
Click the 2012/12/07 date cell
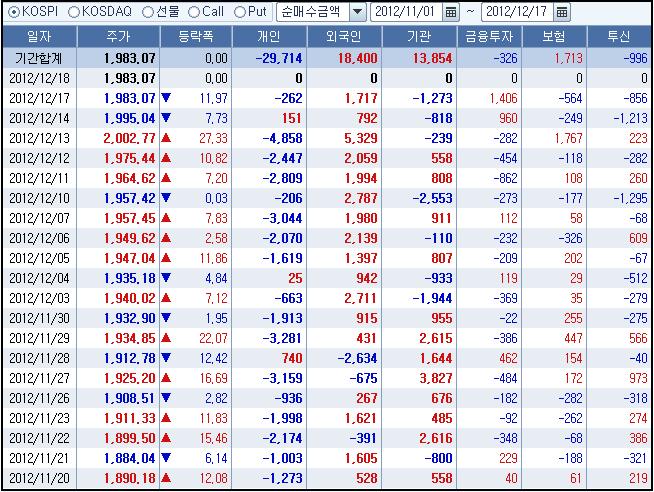pyautogui.click(x=40, y=218)
